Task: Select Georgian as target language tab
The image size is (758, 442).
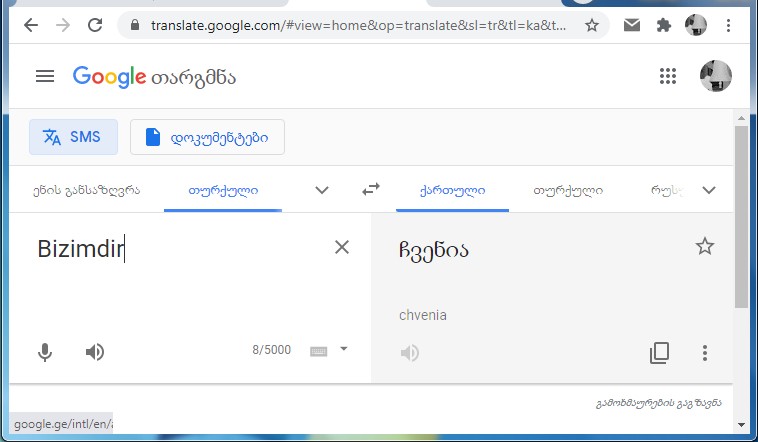Action: pos(452,190)
